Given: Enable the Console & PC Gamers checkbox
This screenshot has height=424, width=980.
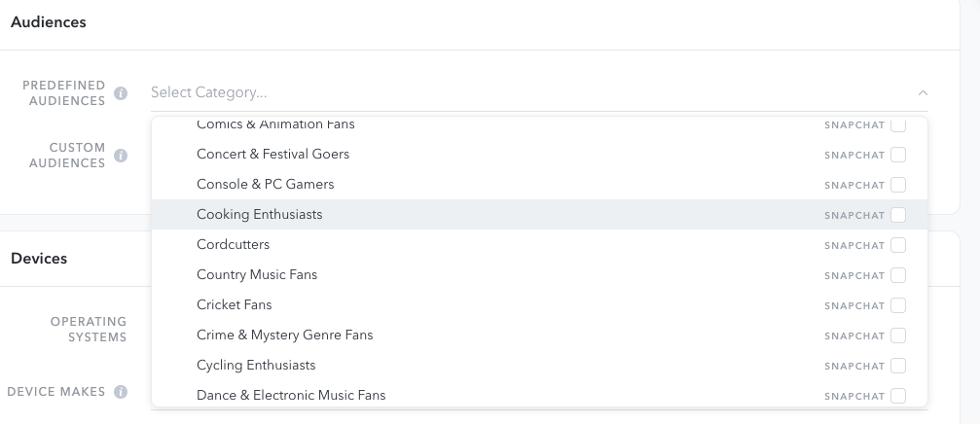Looking at the screenshot, I should (x=898, y=185).
